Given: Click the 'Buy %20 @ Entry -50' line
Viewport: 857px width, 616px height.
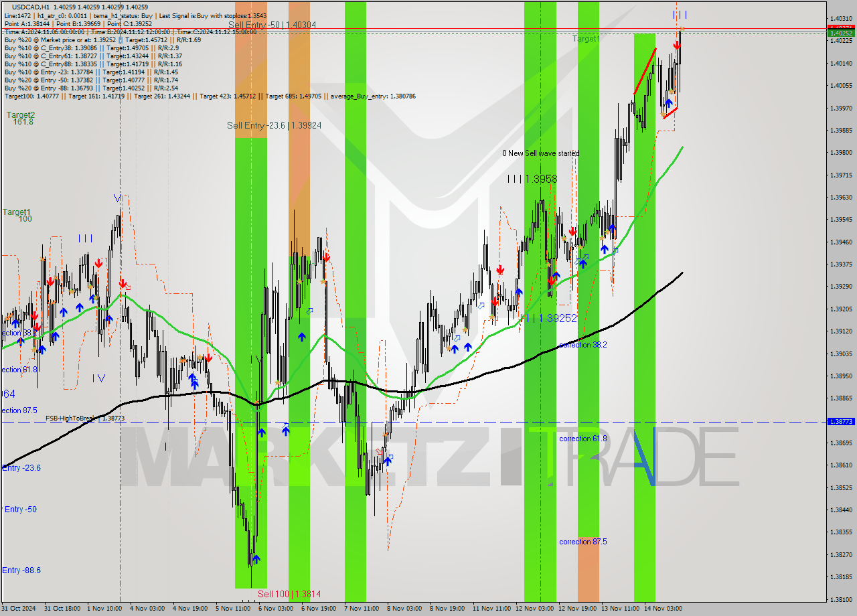Looking at the screenshot, I should coord(91,80).
